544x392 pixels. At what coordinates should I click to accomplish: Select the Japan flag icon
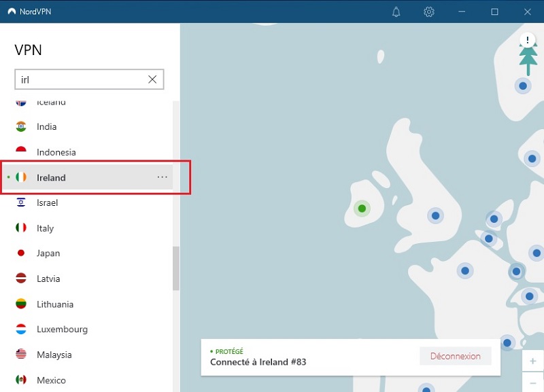point(20,253)
